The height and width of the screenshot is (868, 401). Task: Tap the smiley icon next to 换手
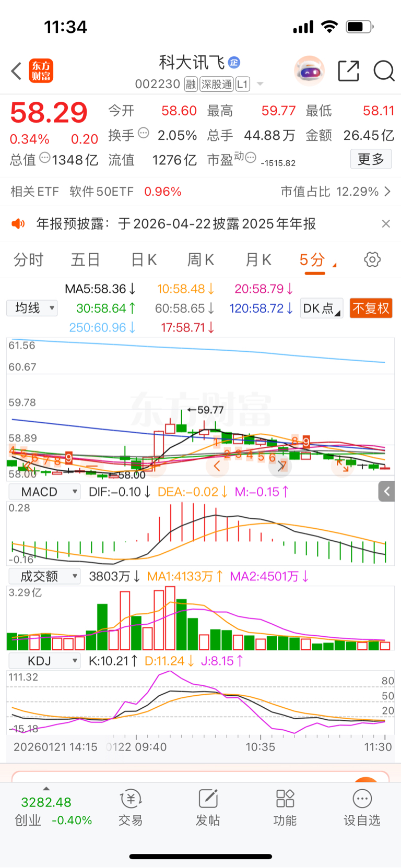(x=144, y=133)
